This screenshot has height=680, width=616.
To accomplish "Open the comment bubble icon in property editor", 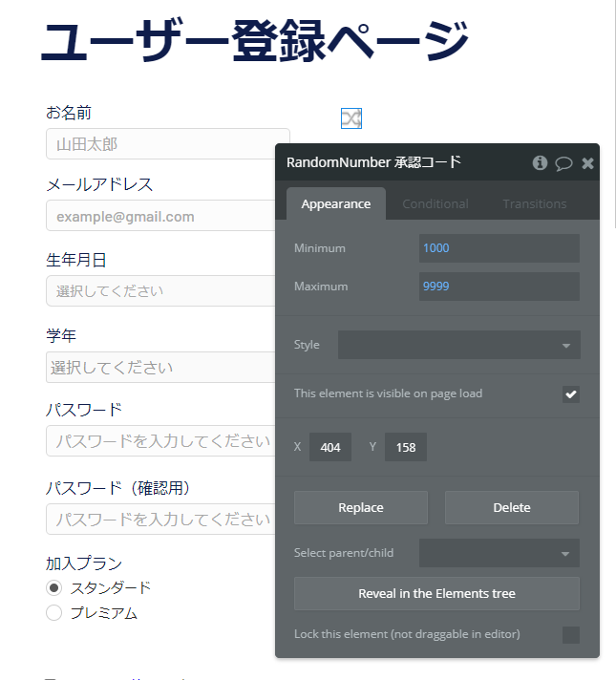I will 563,163.
